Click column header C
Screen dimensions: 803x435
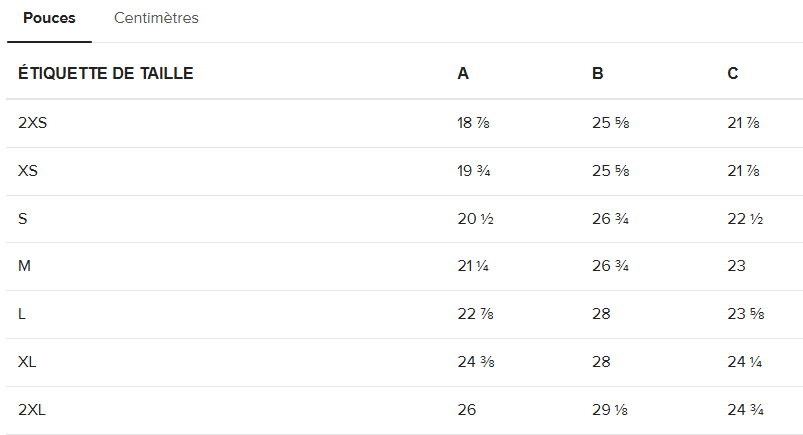(x=733, y=74)
